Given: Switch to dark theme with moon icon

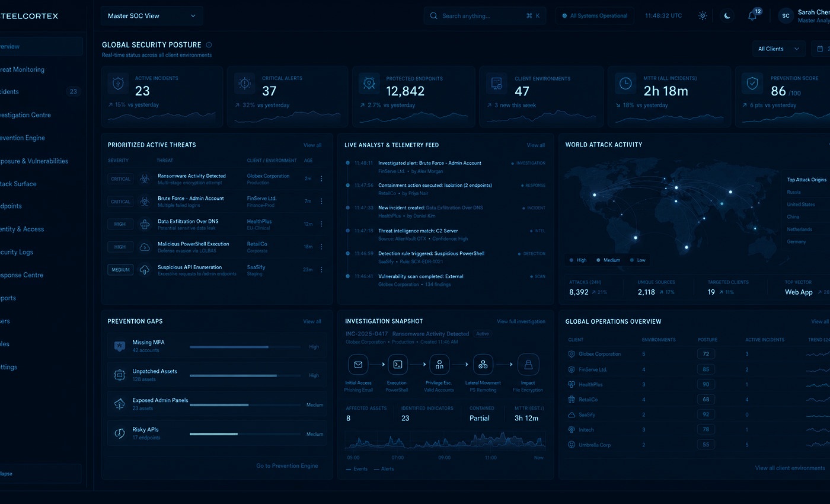Looking at the screenshot, I should click(x=727, y=16).
